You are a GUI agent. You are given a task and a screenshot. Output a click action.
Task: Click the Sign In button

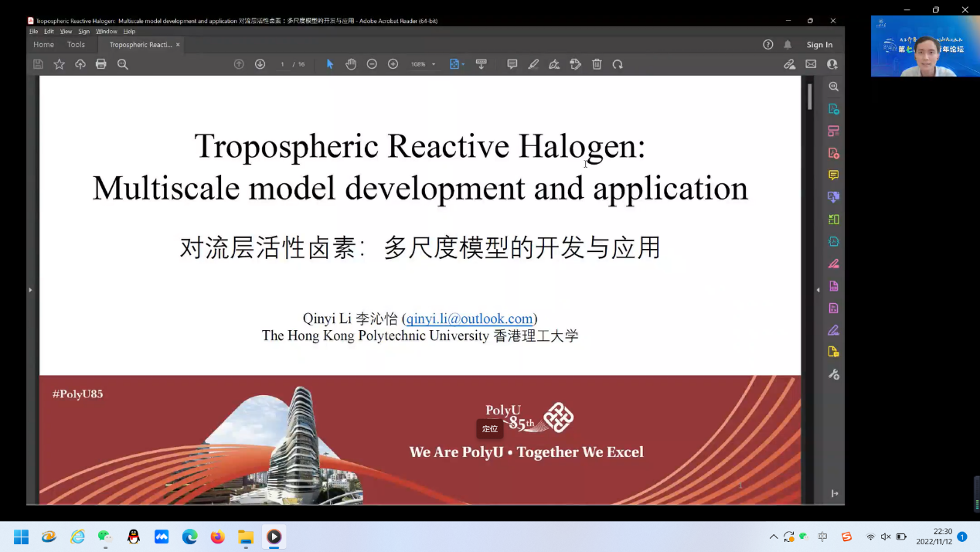pyautogui.click(x=819, y=45)
